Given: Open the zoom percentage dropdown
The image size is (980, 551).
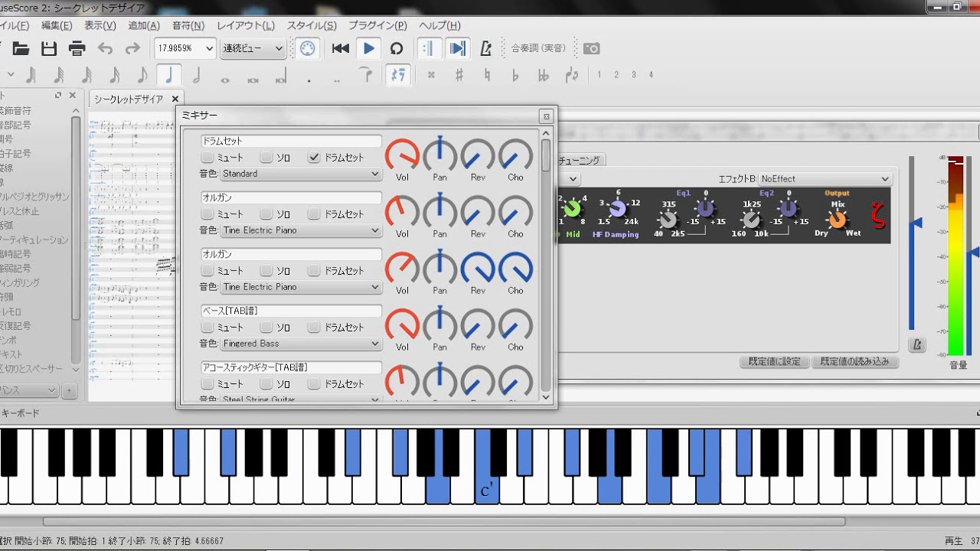Looking at the screenshot, I should pyautogui.click(x=185, y=48).
